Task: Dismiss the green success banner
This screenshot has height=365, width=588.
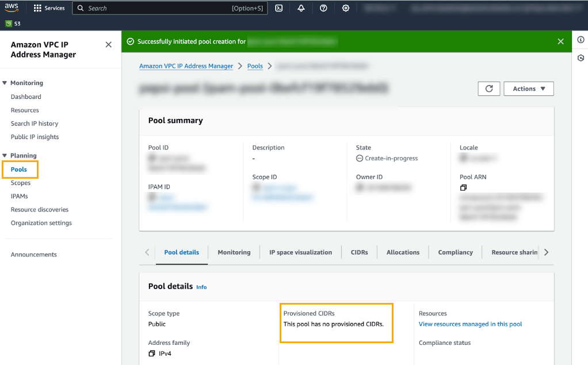Action: 561,41
